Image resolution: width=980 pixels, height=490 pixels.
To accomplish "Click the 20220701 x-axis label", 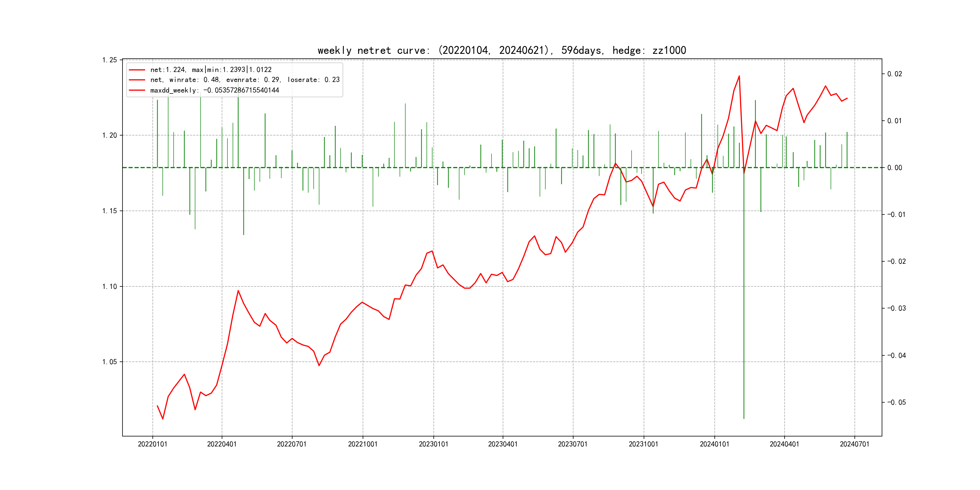I will point(292,444).
